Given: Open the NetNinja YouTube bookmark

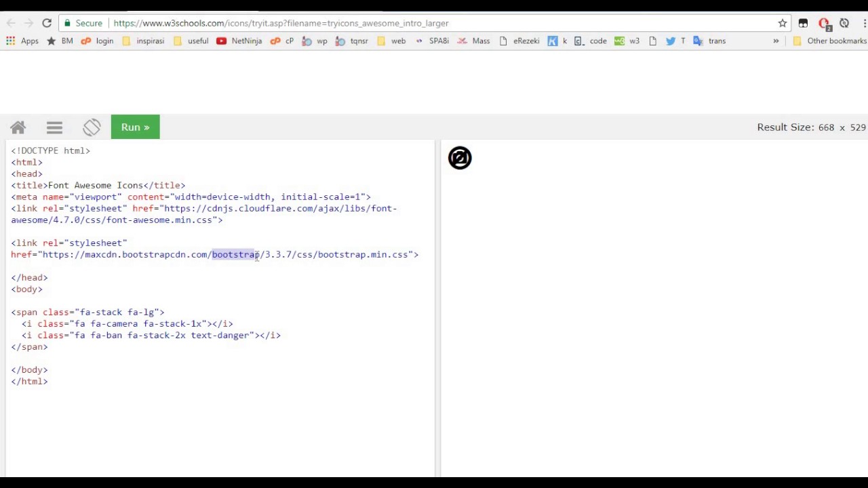Looking at the screenshot, I should tap(239, 41).
